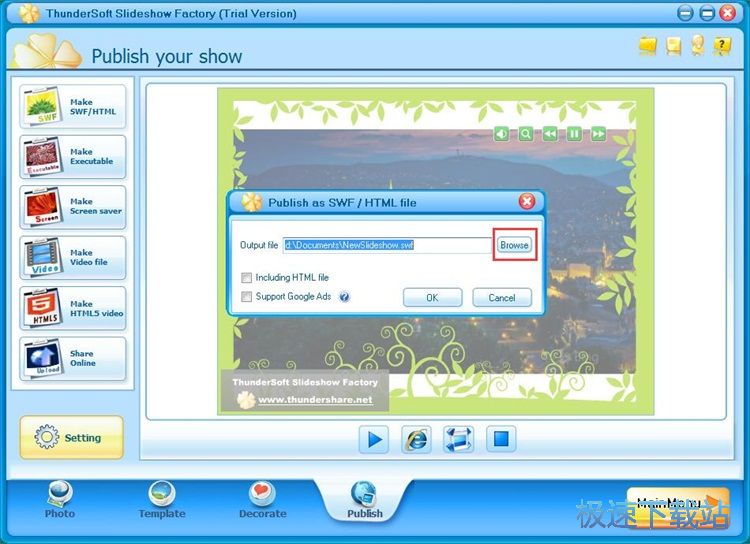Screen dimensions: 750x544
Task: Skip forward to next slide in preview
Action: click(598, 133)
